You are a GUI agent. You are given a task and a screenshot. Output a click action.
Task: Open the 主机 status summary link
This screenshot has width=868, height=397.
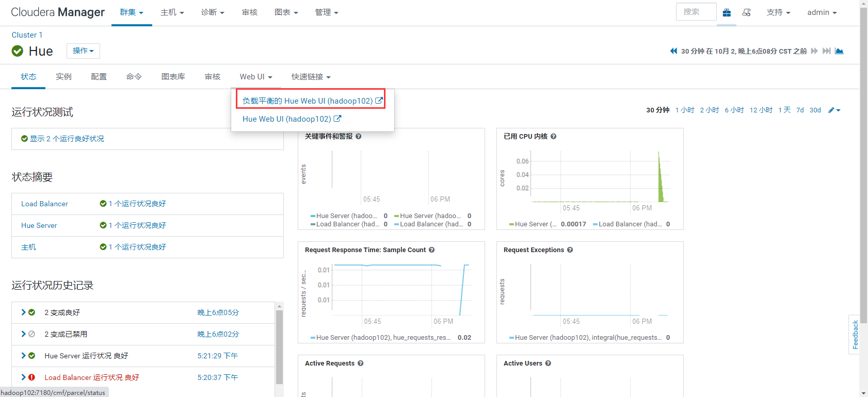pos(28,247)
